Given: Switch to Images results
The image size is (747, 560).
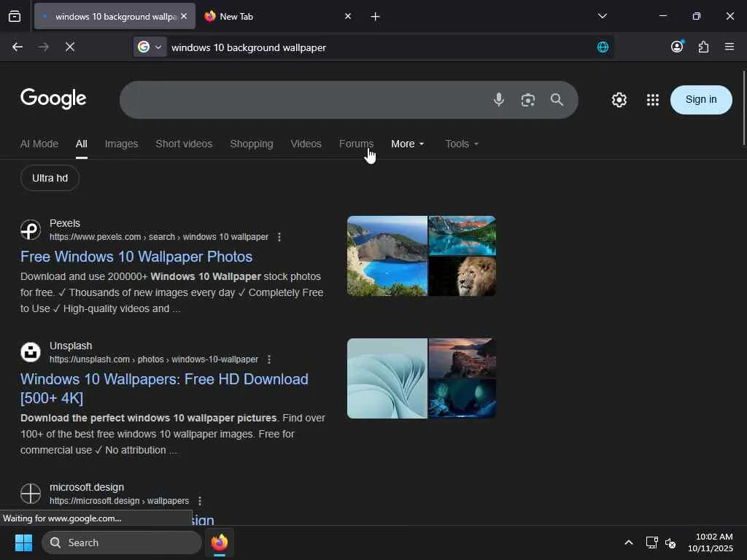Looking at the screenshot, I should pyautogui.click(x=122, y=144).
